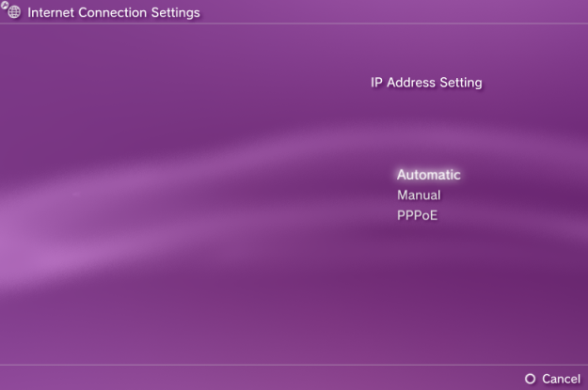The image size is (588, 390).
Task: Pick Automatic to obtain IP automatically
Action: [x=429, y=175]
